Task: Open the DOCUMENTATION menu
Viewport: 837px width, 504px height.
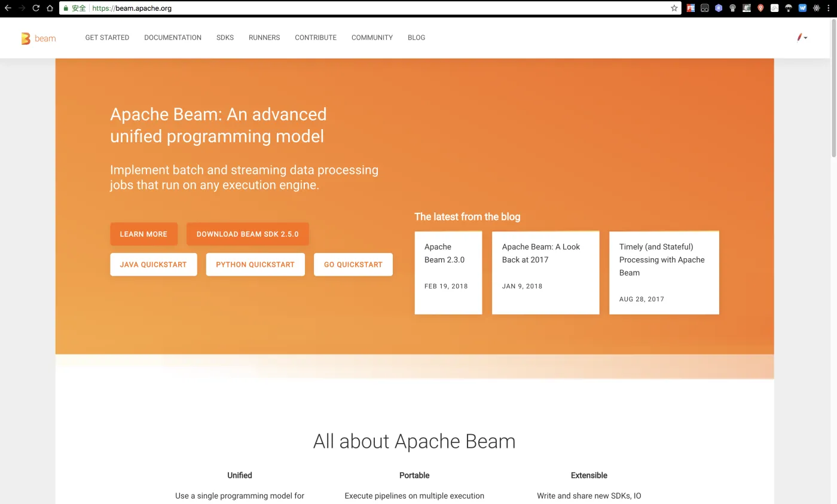Action: 173,38
